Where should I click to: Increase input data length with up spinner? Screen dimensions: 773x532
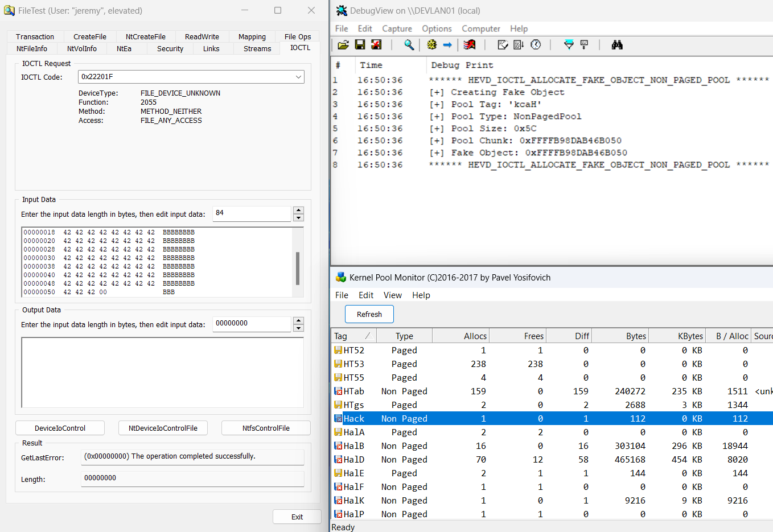pyautogui.click(x=298, y=210)
